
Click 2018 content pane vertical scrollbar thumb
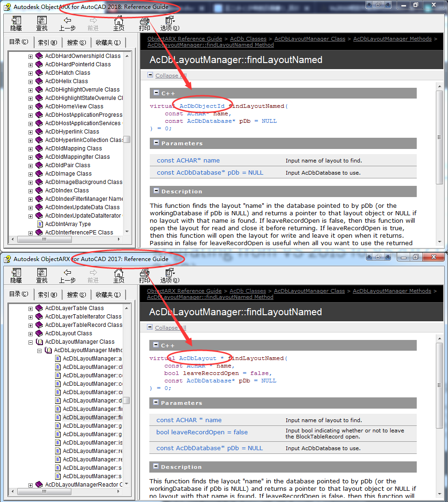[x=439, y=137]
